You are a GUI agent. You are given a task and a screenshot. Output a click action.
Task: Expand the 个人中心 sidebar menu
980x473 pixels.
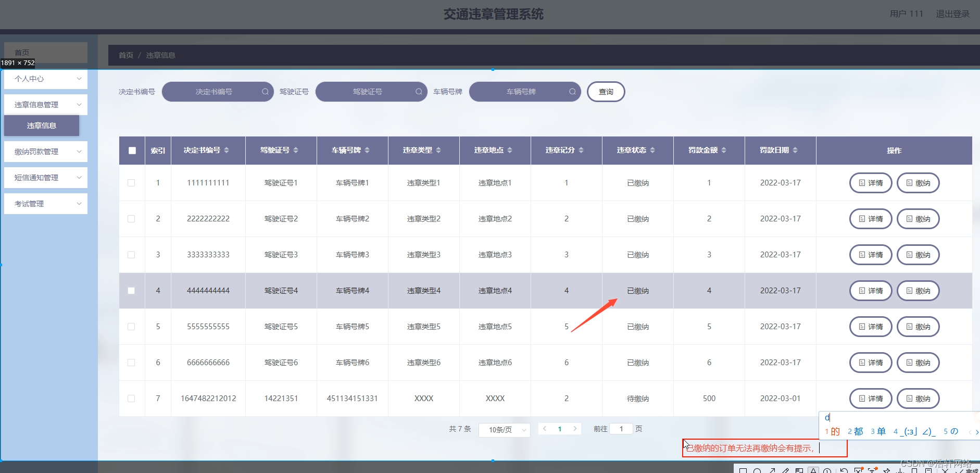(x=45, y=79)
